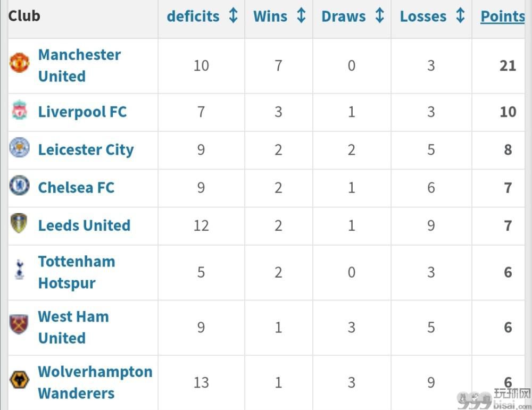The width and height of the screenshot is (532, 410).
Task: Open the Chelsea FC team link
Action: coord(76,188)
